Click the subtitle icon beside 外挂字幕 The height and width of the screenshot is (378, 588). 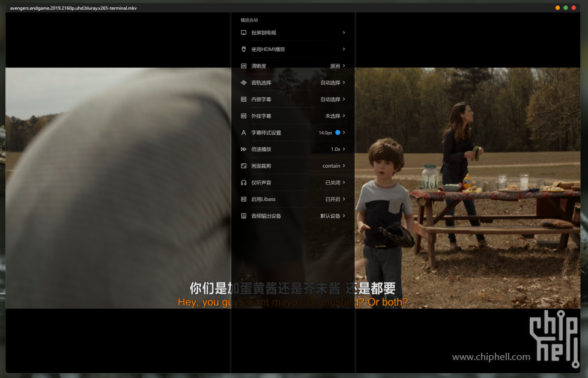[x=243, y=116]
